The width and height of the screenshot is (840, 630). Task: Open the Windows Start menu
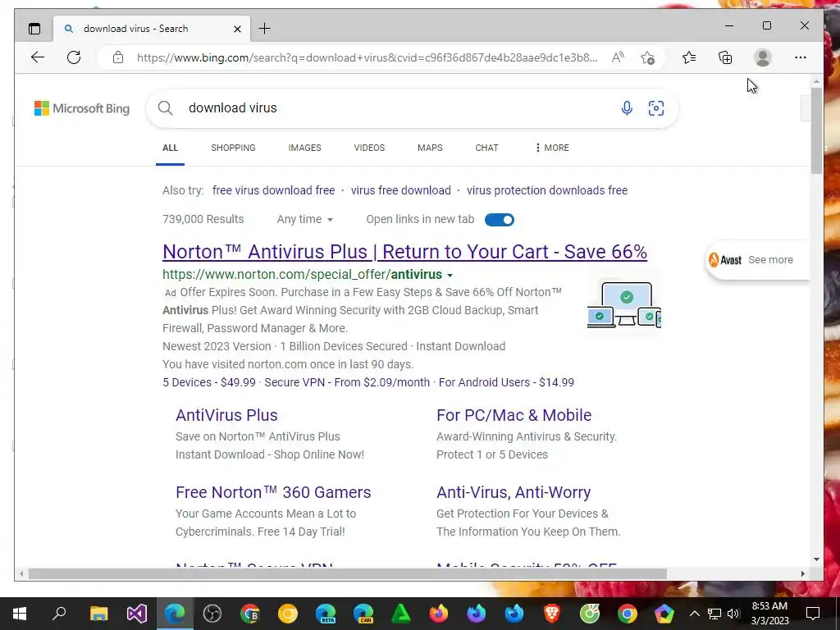point(20,614)
